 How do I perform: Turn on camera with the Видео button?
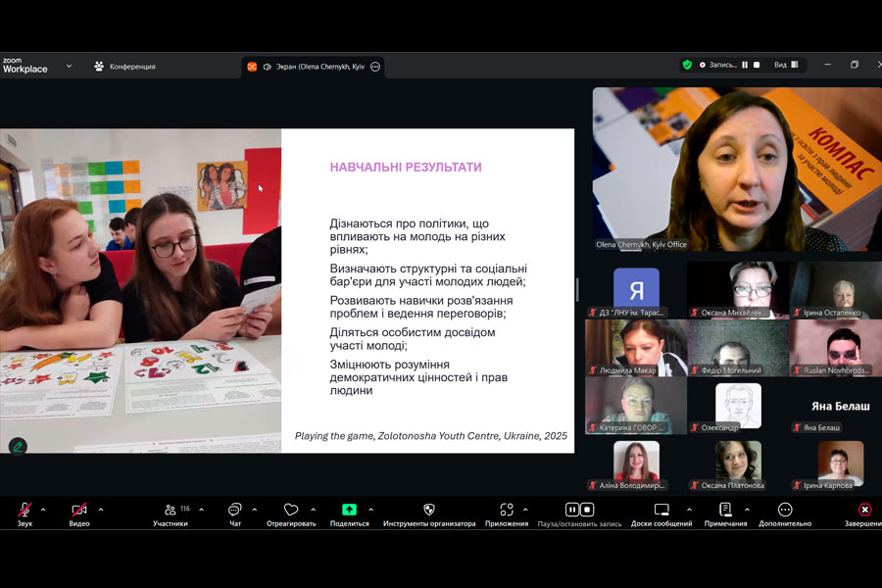tap(78, 511)
